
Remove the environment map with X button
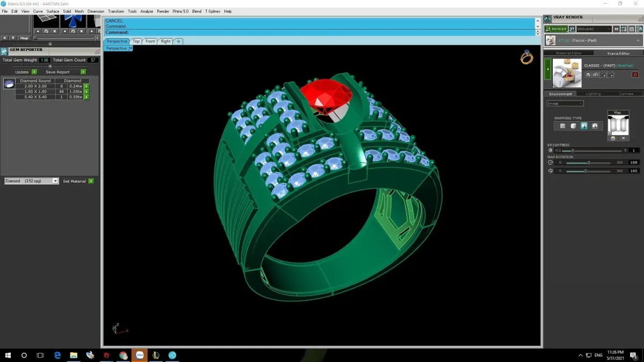pyautogui.click(x=623, y=138)
